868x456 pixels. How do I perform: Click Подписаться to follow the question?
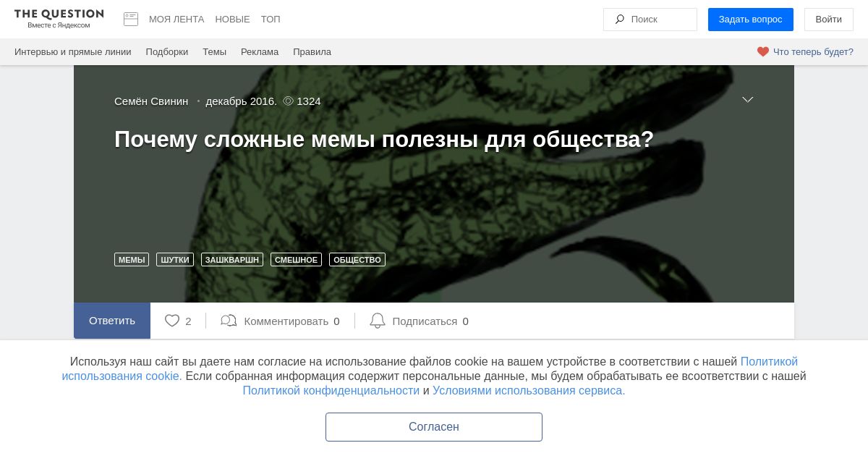click(425, 321)
